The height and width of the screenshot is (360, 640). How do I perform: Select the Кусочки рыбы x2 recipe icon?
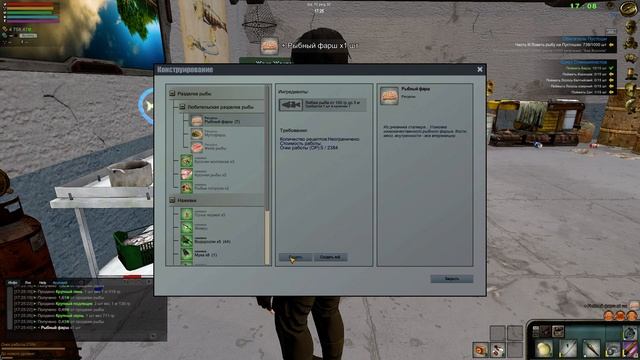coord(187,174)
